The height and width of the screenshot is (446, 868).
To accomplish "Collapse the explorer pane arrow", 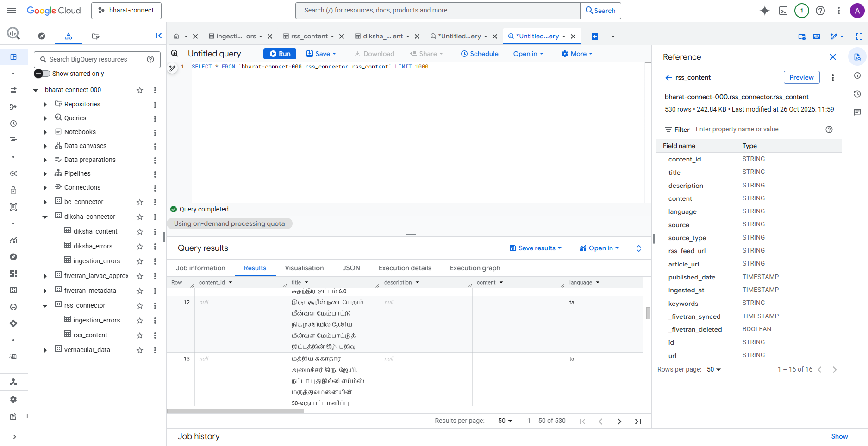I will [158, 36].
